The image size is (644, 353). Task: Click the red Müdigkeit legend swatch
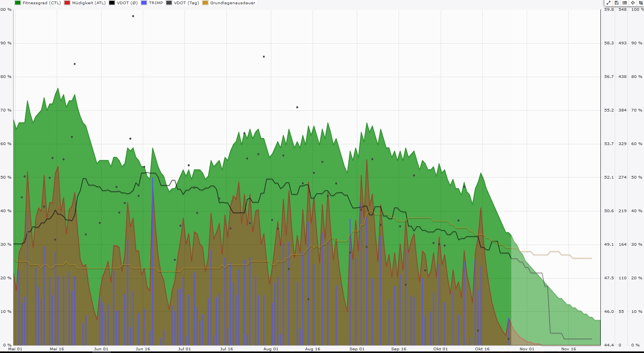click(x=67, y=3)
